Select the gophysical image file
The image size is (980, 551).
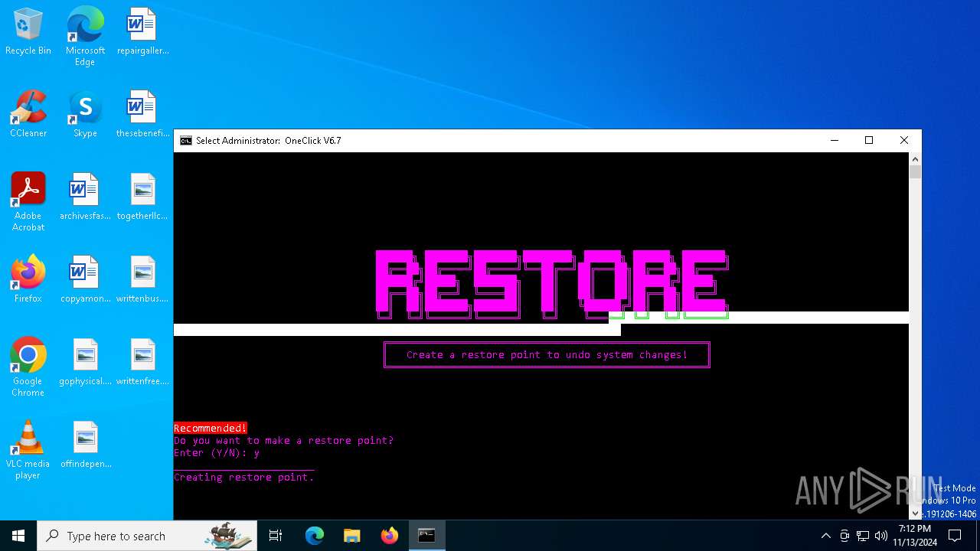pos(85,362)
